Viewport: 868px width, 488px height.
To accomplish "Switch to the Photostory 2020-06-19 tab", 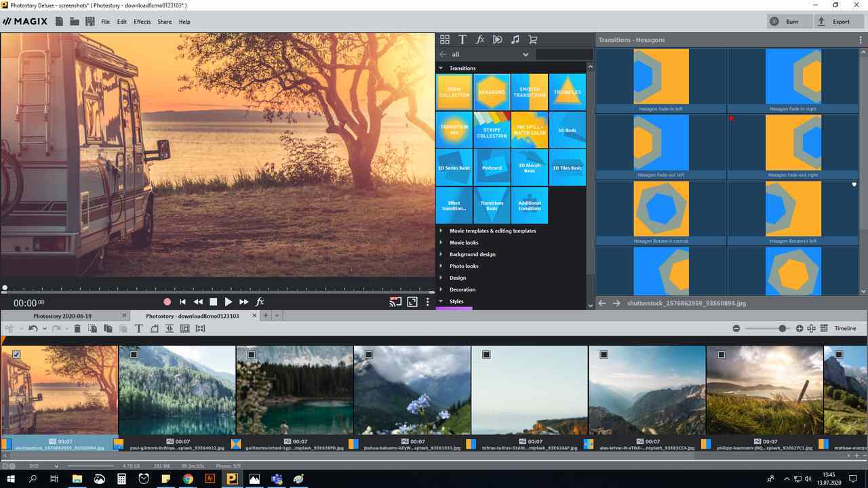I will [x=62, y=316].
